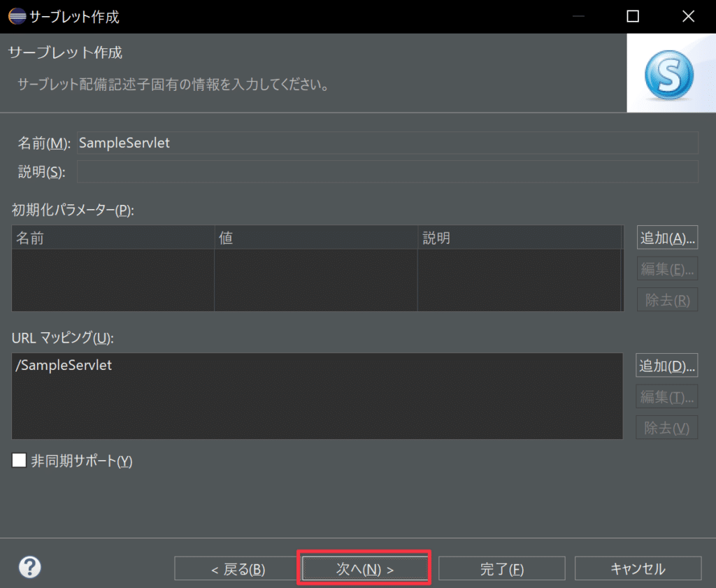Click the 説明 column header in the parameters table
The height and width of the screenshot is (588, 716).
tap(518, 238)
